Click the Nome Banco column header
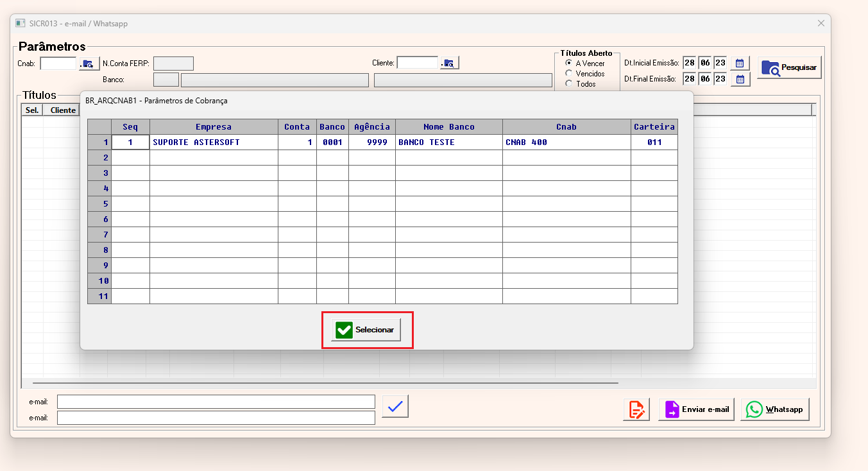 449,127
